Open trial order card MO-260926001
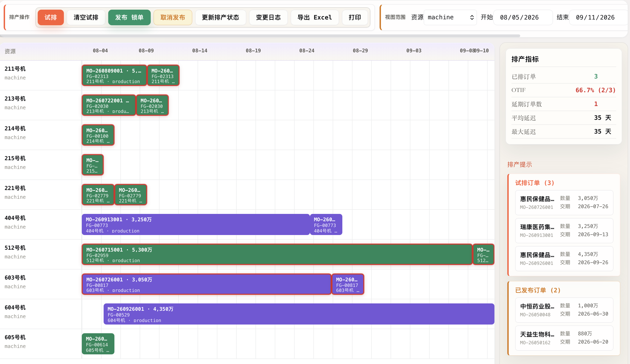Screen dimensions: 630x364 [564, 259]
